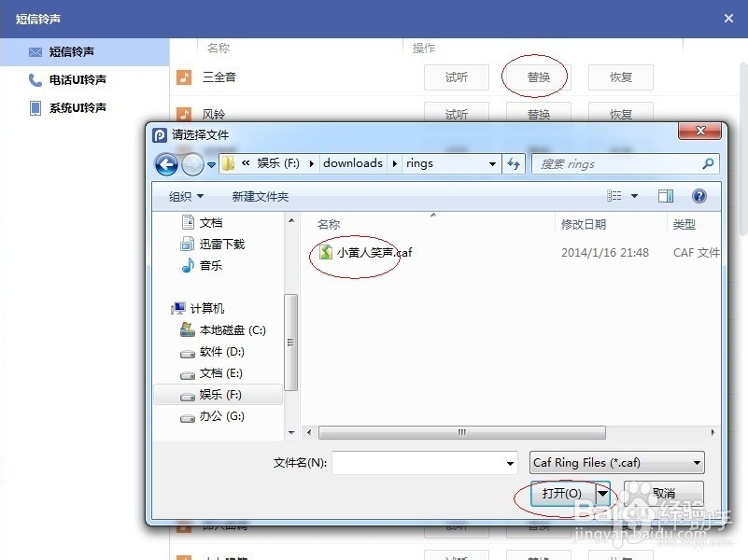748x560 pixels.
Task: Click the 替换 button for 三全音
Action: point(537,77)
